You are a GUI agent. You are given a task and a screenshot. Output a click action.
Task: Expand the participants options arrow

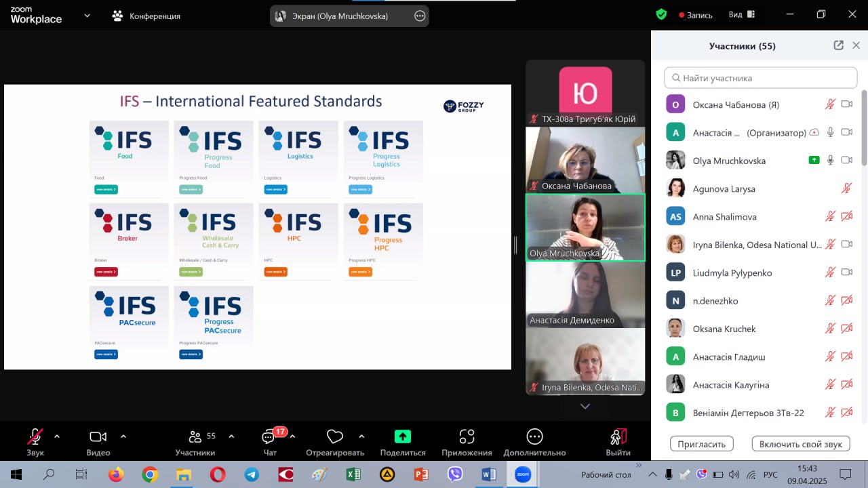tap(231, 436)
